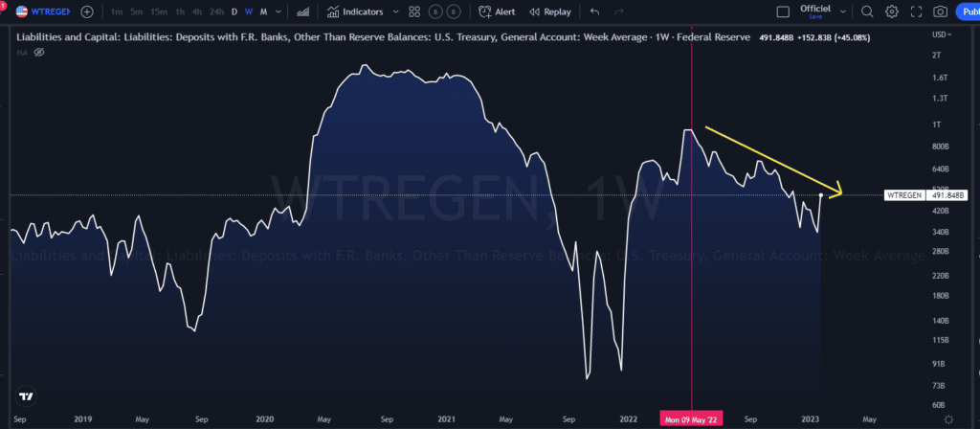
Task: Open time axis settings gear icon
Action: (x=948, y=419)
